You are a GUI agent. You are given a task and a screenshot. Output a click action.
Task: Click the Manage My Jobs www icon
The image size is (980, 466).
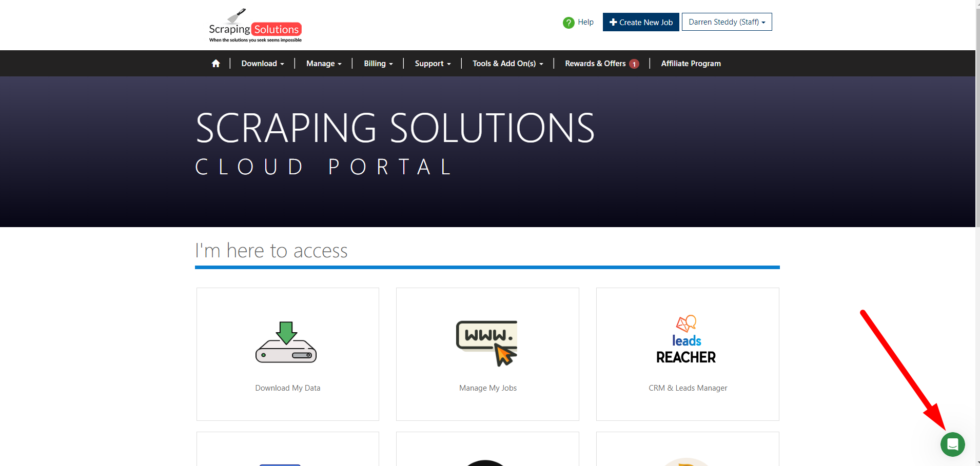pyautogui.click(x=487, y=343)
